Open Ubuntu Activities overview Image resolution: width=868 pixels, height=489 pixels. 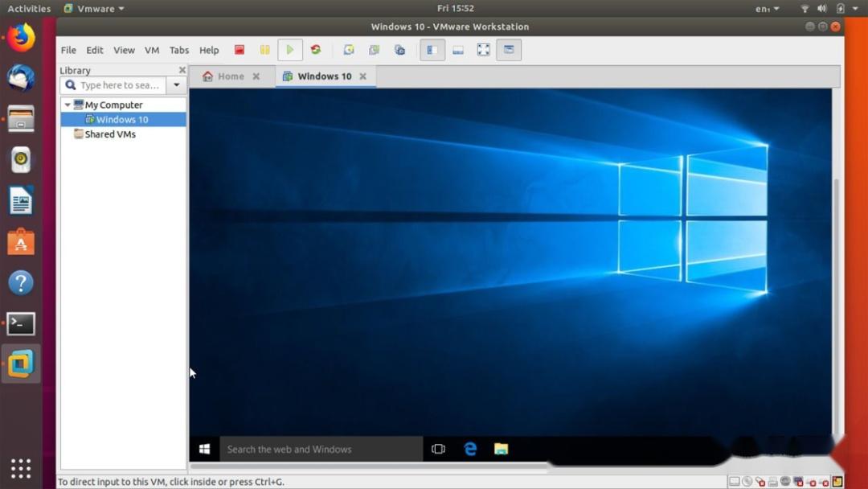pyautogui.click(x=29, y=8)
